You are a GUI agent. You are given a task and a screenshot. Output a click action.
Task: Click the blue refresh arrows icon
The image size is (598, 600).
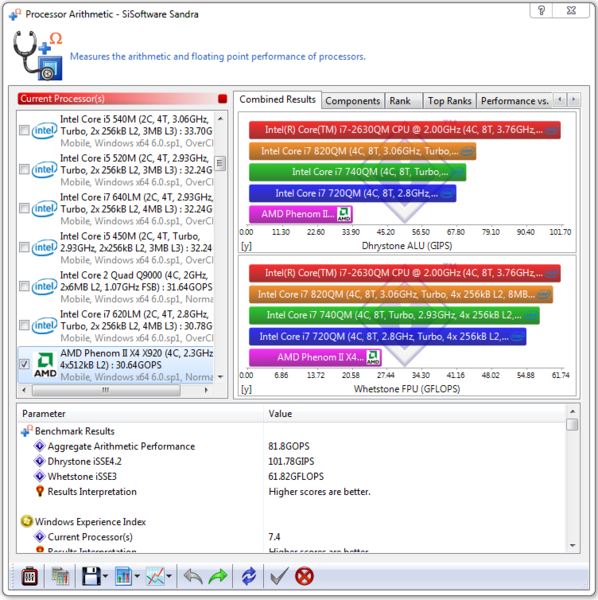(249, 576)
